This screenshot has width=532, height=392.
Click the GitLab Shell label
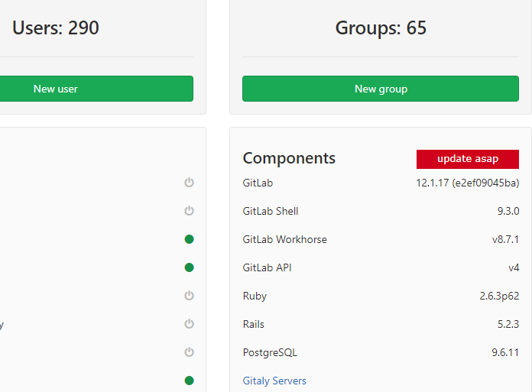pos(271,211)
